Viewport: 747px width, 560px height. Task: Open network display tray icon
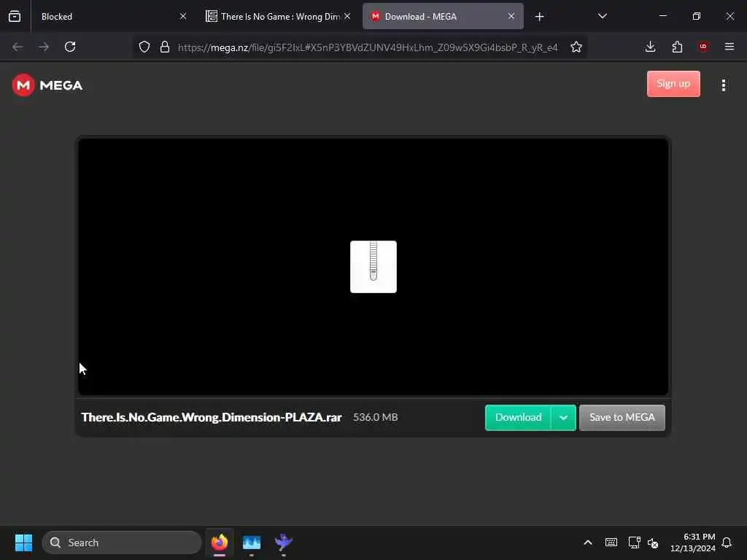tap(634, 542)
